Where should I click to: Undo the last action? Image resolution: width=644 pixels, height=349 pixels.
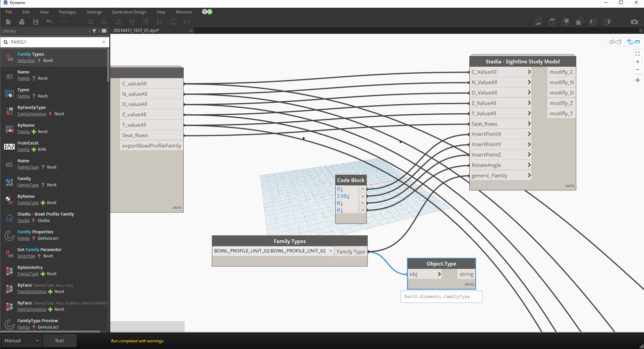[x=49, y=22]
